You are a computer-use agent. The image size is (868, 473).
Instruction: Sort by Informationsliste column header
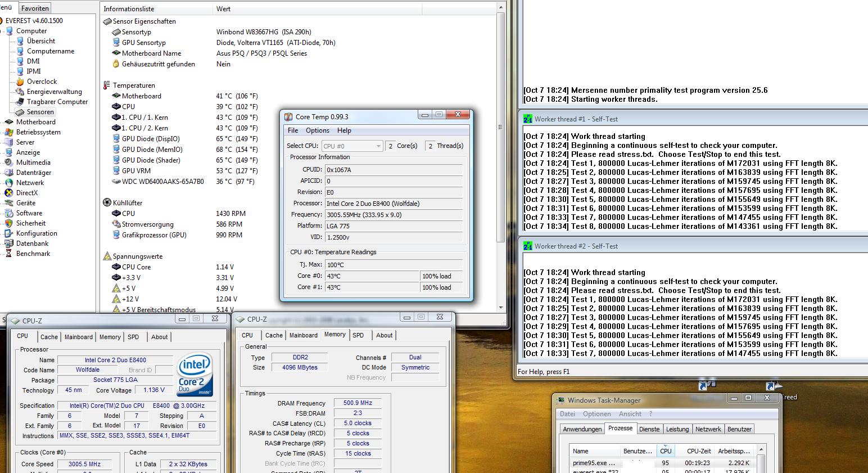click(x=157, y=9)
